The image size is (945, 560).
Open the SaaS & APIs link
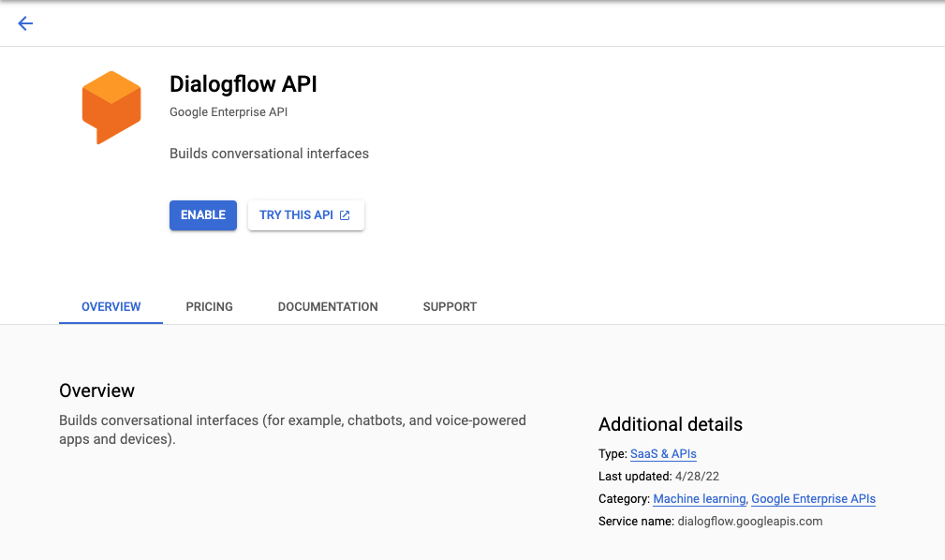click(663, 453)
